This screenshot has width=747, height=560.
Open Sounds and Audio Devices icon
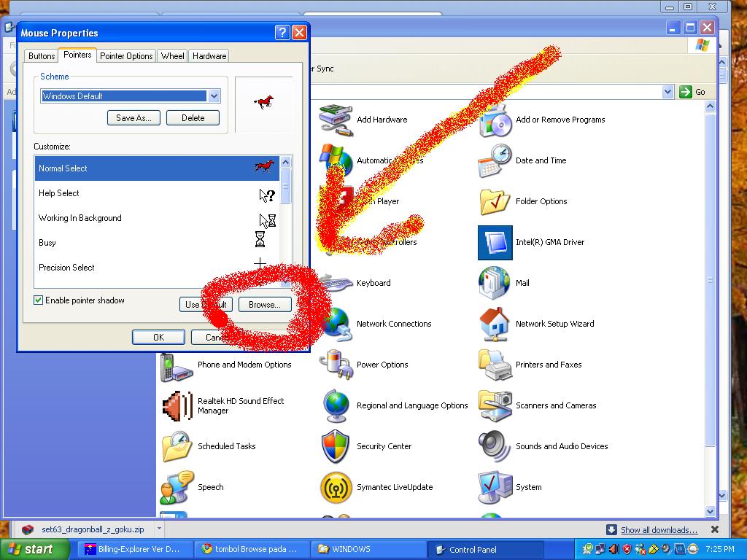pyautogui.click(x=495, y=447)
